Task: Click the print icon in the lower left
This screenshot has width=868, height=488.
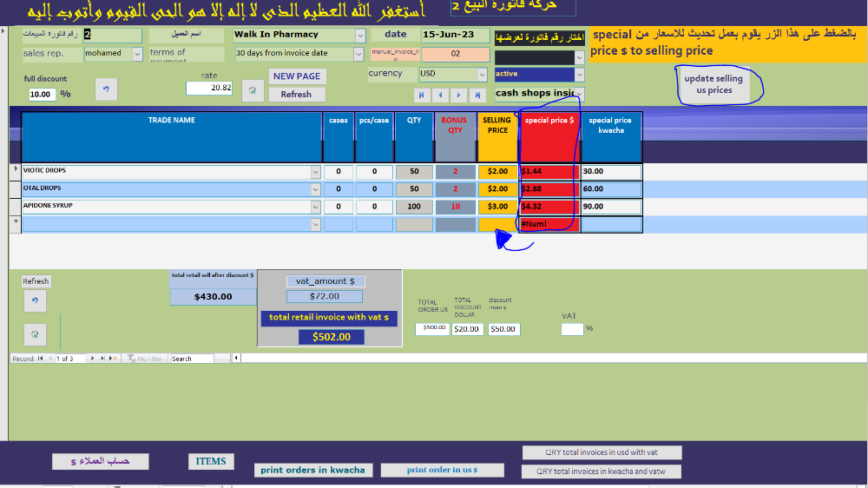Action: pyautogui.click(x=35, y=334)
